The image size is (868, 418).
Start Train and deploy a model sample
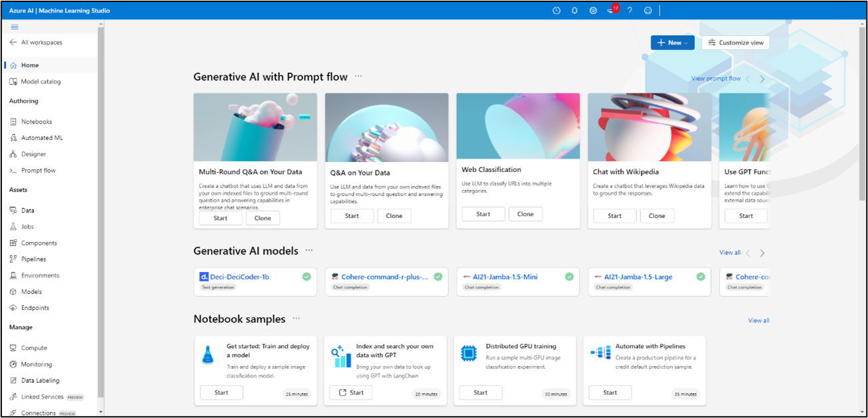(221, 393)
